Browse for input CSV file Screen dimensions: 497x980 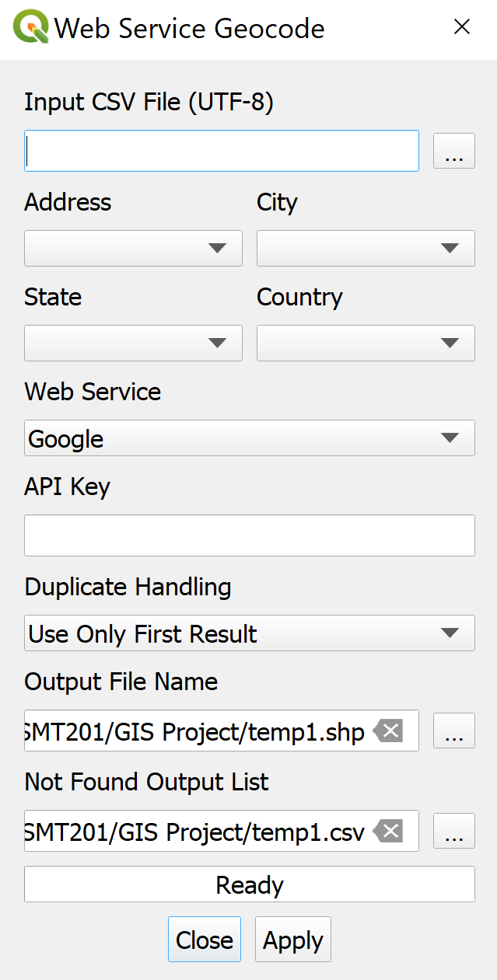click(453, 152)
